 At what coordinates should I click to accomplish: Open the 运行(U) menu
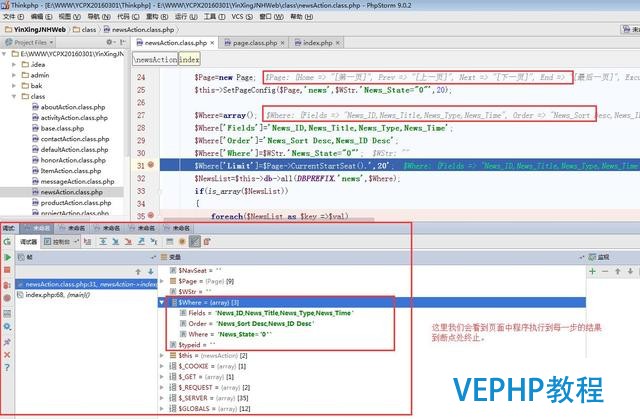[x=186, y=17]
